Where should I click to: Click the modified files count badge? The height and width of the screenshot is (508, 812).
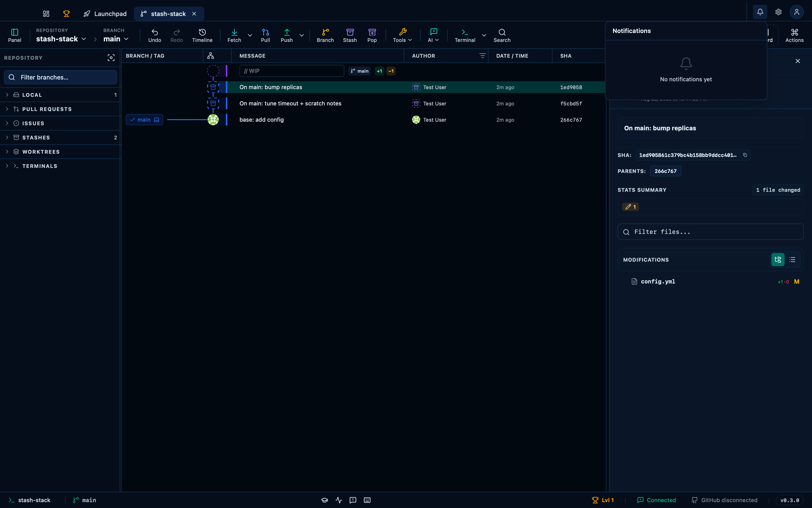630,207
